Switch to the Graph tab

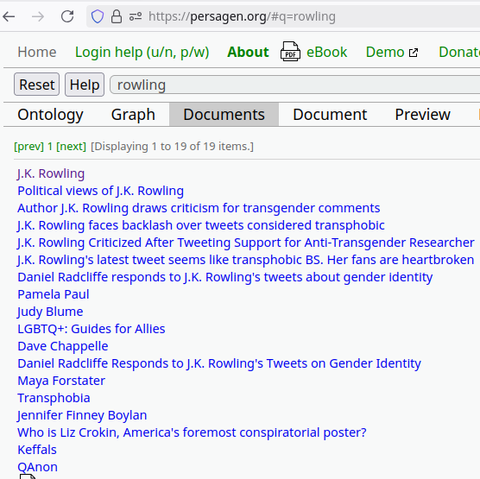[x=133, y=115]
